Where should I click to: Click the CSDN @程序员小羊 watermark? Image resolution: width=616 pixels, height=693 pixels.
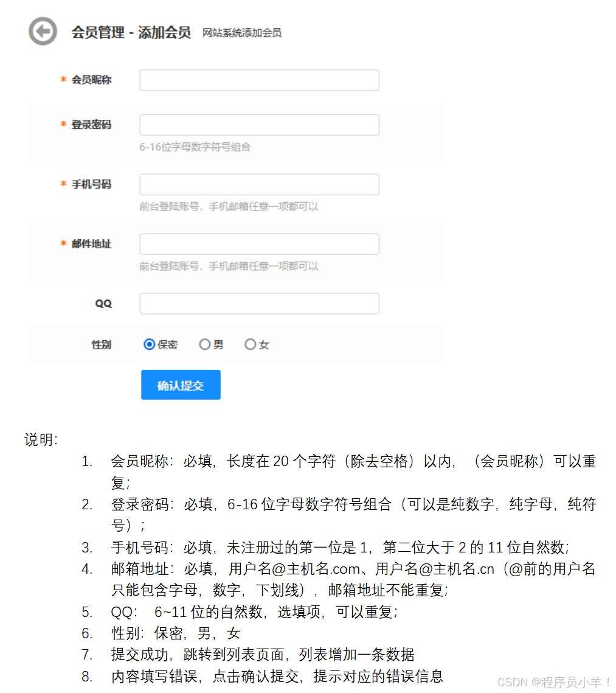(554, 682)
